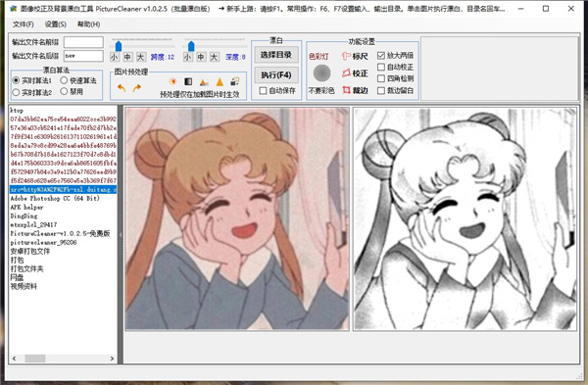
Task: Click the sun brightness preprocessing icon
Action: (172, 81)
